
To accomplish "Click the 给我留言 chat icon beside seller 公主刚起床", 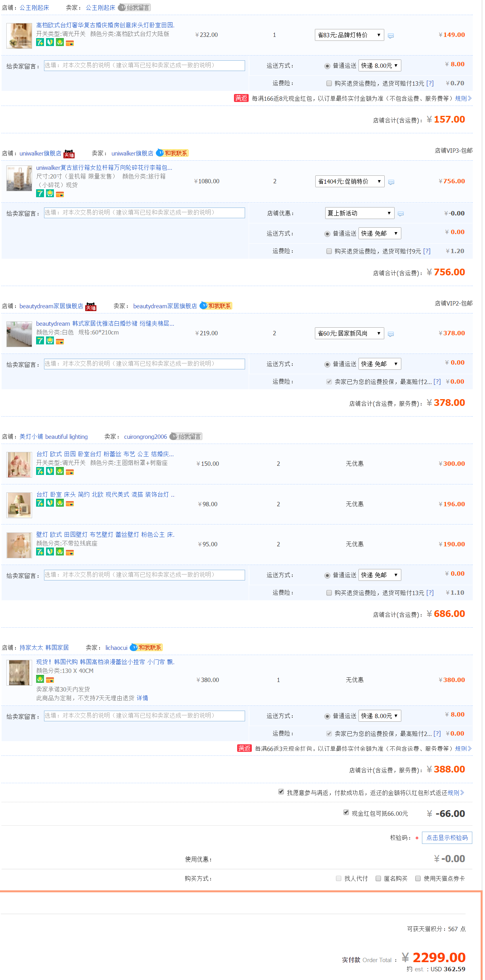I will click(134, 8).
